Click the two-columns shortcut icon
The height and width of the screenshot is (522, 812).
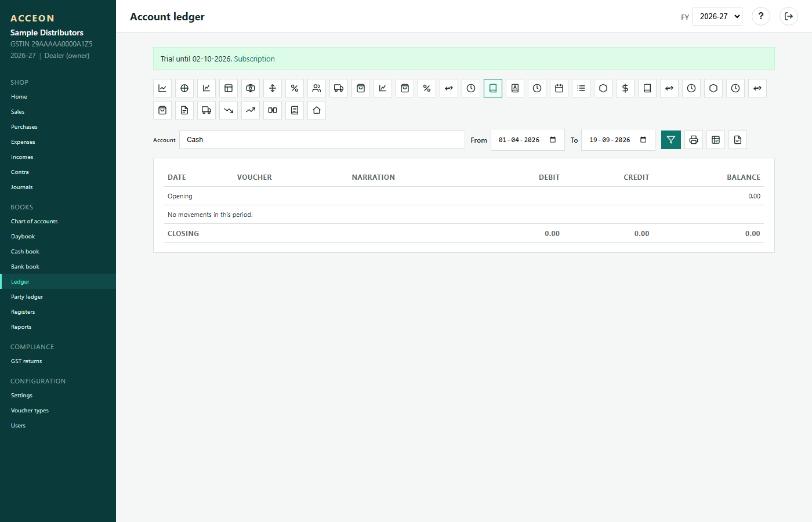273,110
